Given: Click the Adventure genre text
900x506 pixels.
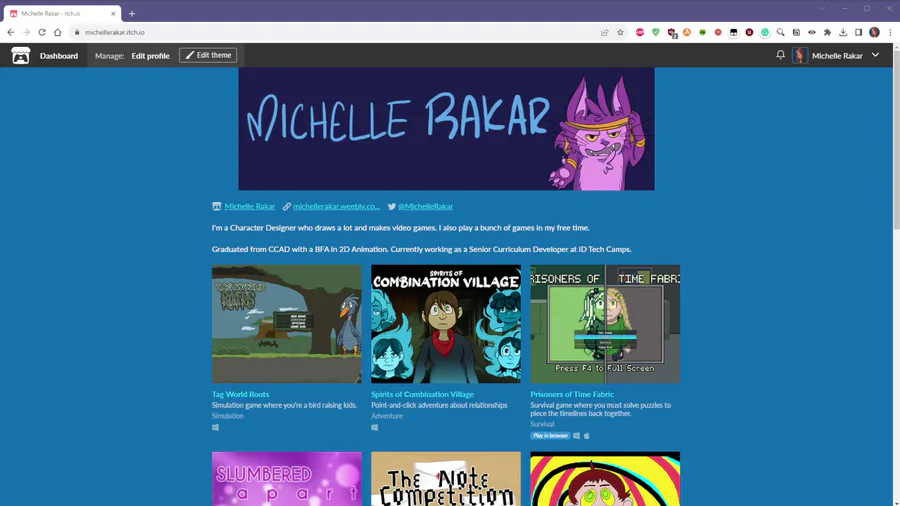Looking at the screenshot, I should point(387,416).
